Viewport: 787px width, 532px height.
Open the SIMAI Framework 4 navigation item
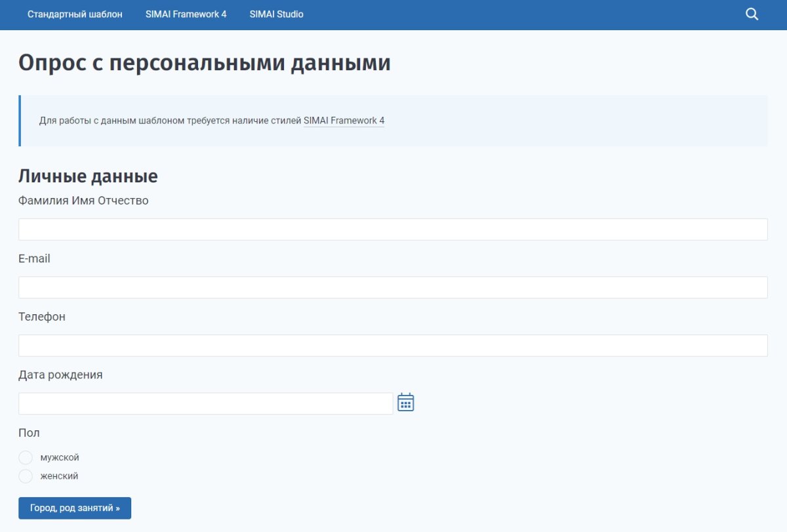click(186, 14)
